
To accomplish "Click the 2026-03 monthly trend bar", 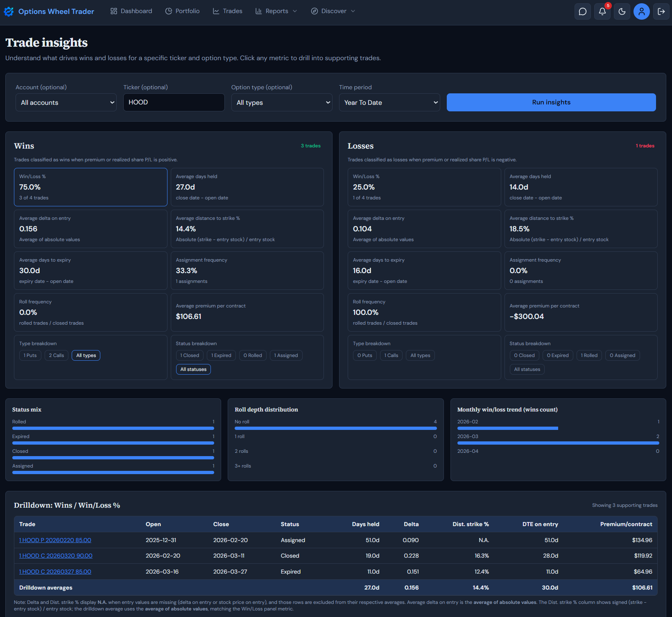I will click(x=558, y=443).
